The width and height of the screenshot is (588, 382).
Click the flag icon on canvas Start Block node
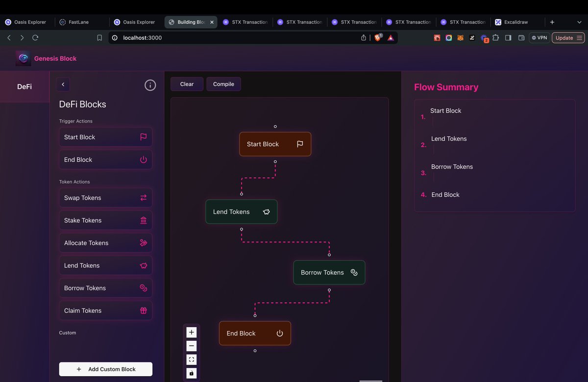pyautogui.click(x=300, y=144)
